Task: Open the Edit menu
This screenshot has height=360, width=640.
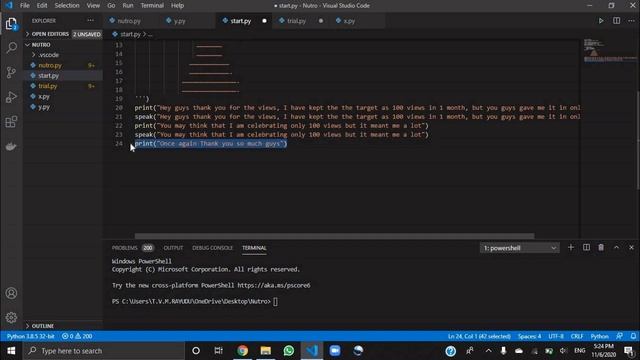Action: coord(42,5)
